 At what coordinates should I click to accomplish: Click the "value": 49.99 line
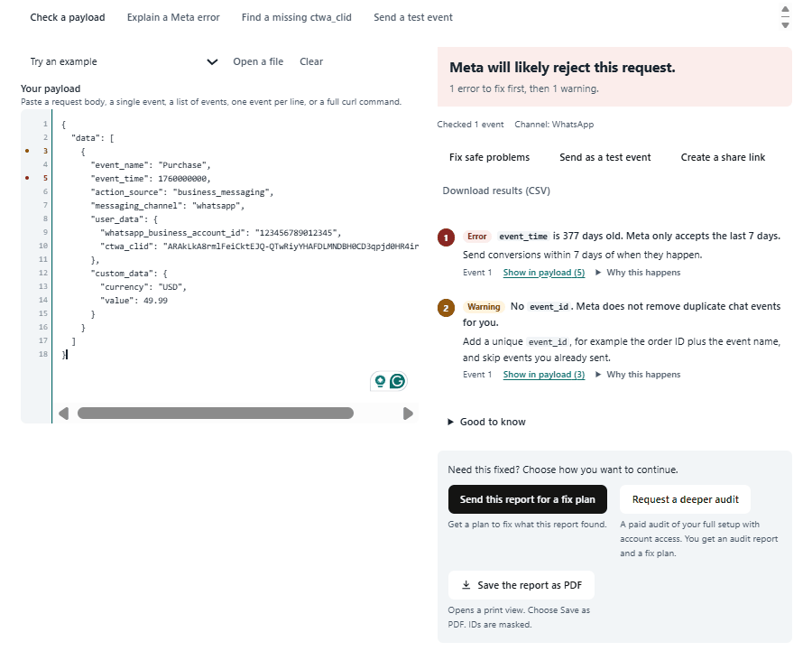134,300
